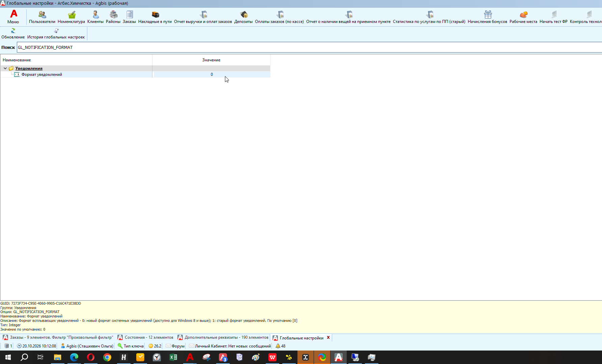Close the Глобальные настройки tab
Screen dimensions: 602x364
pyautogui.click(x=328, y=337)
